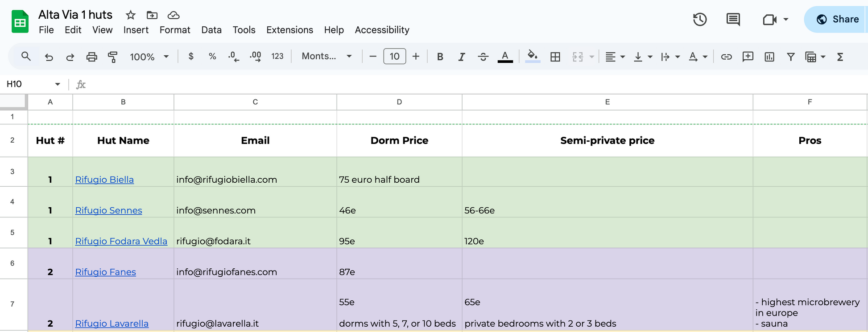
Task: Toggle strikethrough formatting
Action: click(x=483, y=57)
